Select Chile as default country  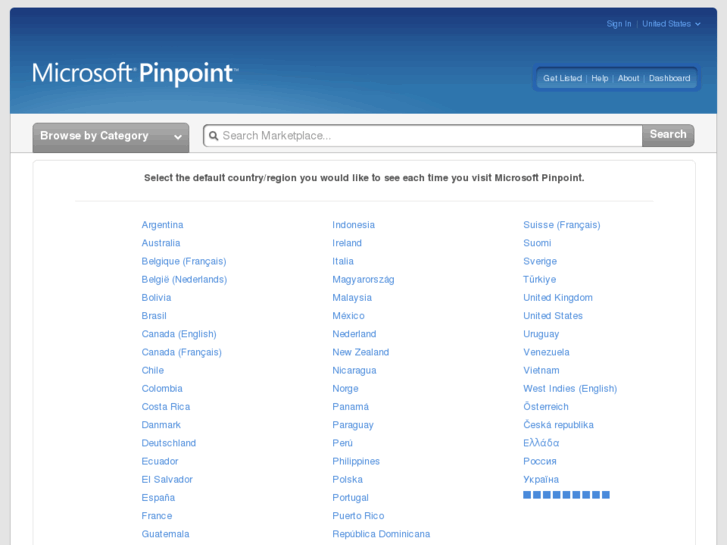153,371
